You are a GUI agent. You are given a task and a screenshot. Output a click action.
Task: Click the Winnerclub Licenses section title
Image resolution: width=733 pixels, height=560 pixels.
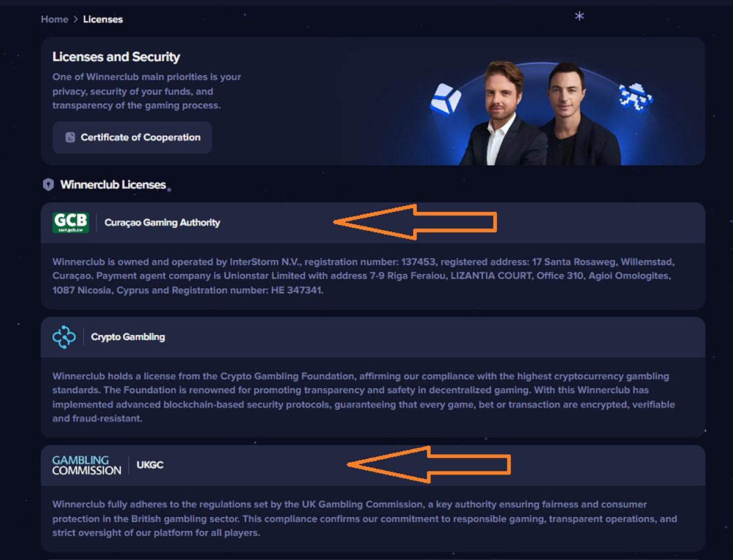tap(113, 184)
